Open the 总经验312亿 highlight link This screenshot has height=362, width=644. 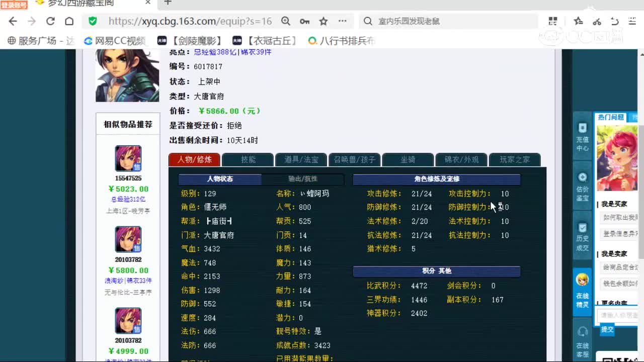[x=128, y=199]
